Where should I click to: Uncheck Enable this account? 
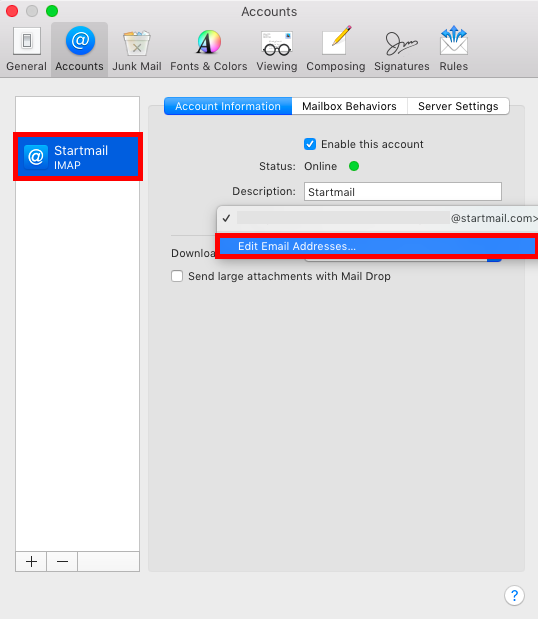(310, 144)
